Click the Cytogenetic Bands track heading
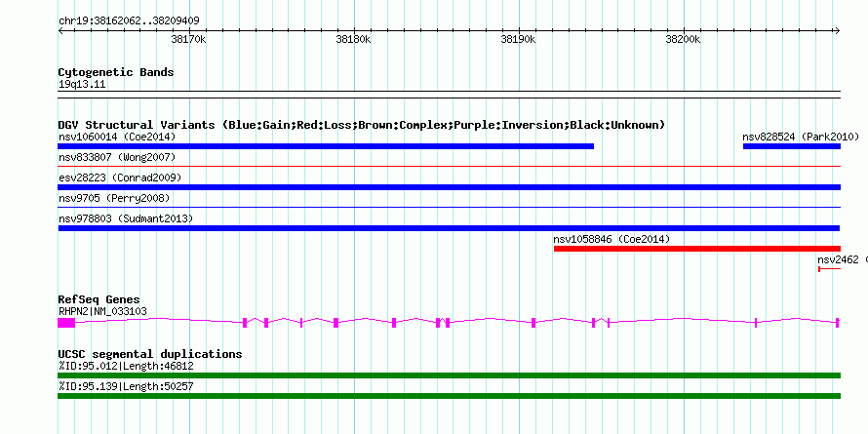This screenshot has height=434, width=868. (116, 72)
